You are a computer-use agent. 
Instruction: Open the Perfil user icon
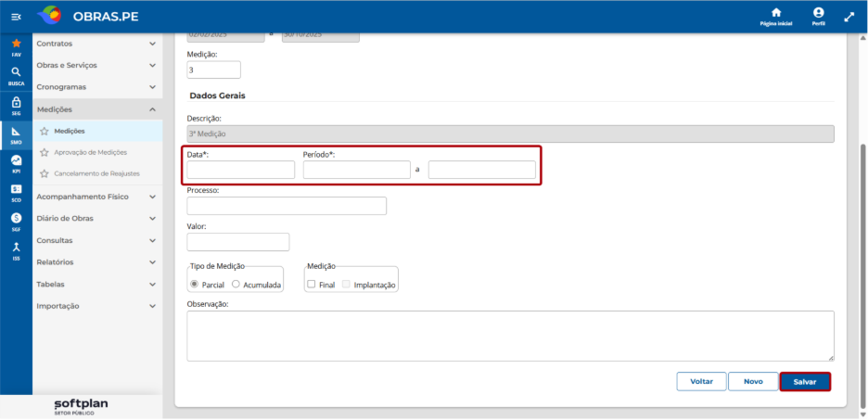(818, 18)
